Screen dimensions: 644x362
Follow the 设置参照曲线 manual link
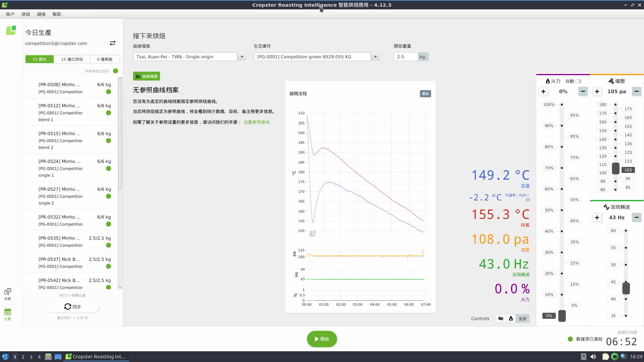[257, 122]
